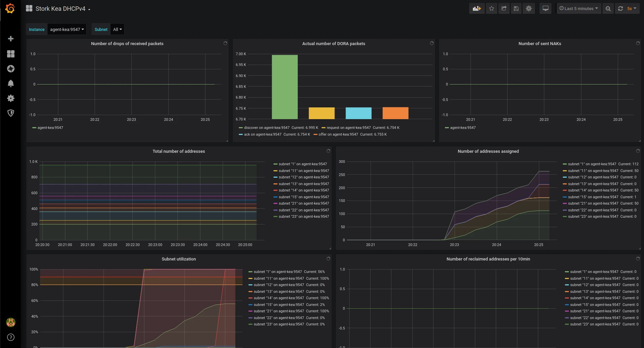Toggle "offer on agent-kea:9547" series in DORA legend

pos(338,135)
